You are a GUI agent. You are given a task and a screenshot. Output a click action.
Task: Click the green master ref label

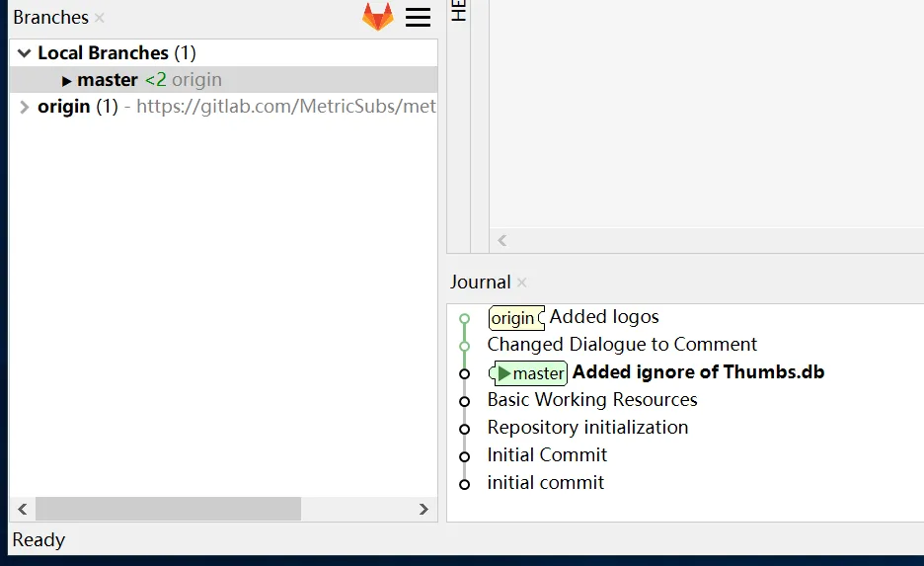[528, 373]
